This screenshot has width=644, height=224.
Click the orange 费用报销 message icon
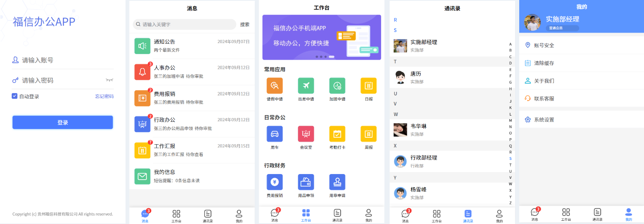[142, 98]
